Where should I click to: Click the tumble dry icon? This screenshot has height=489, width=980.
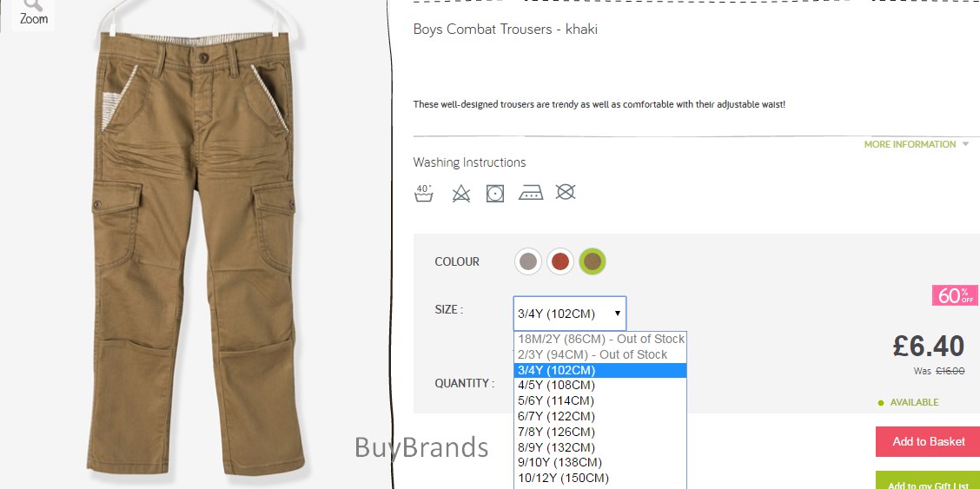pos(495,194)
